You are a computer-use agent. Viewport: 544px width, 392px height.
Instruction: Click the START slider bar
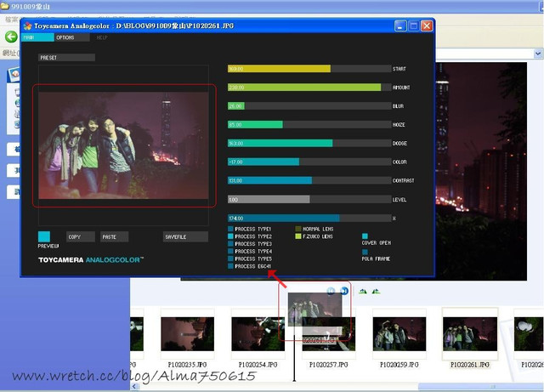309,69
